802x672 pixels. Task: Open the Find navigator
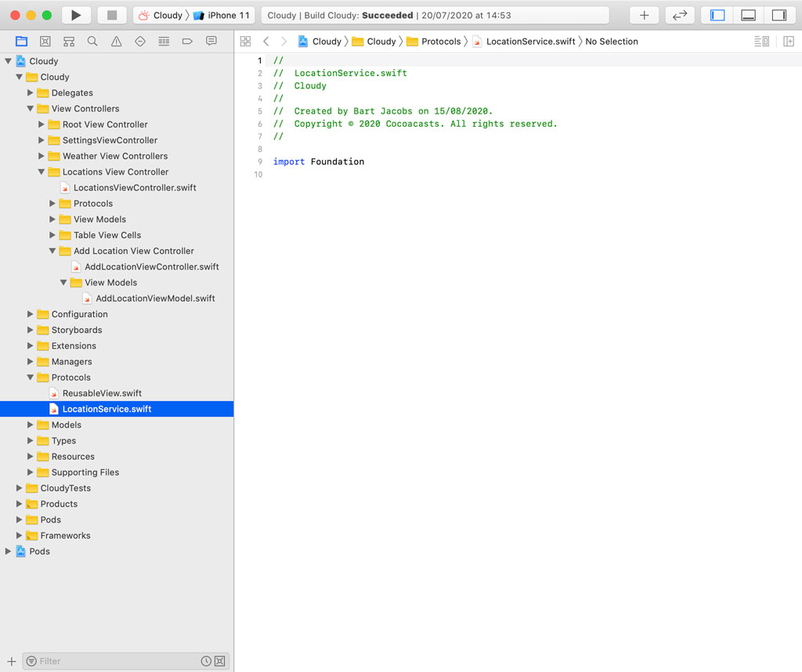pyautogui.click(x=92, y=41)
